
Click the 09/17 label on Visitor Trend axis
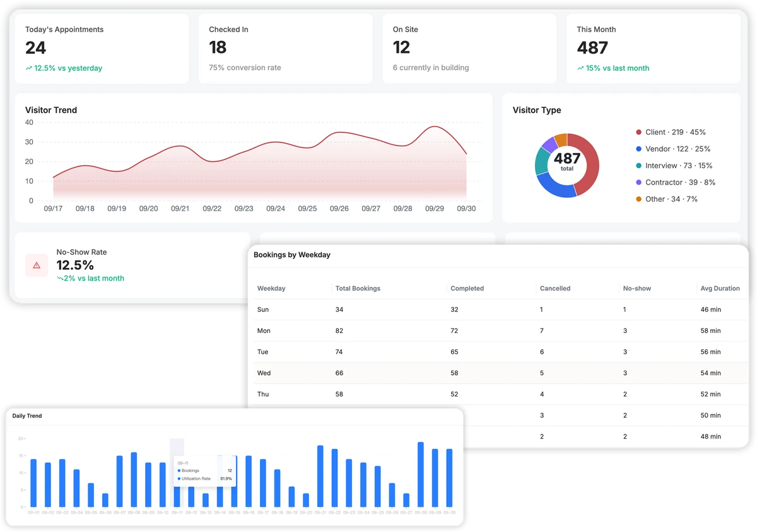click(53, 209)
